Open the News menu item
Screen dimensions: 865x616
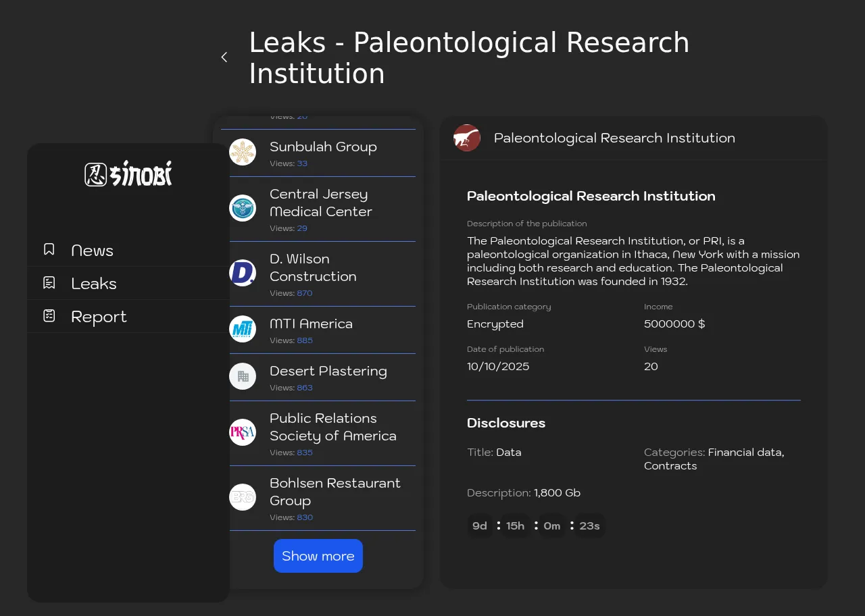tap(92, 251)
